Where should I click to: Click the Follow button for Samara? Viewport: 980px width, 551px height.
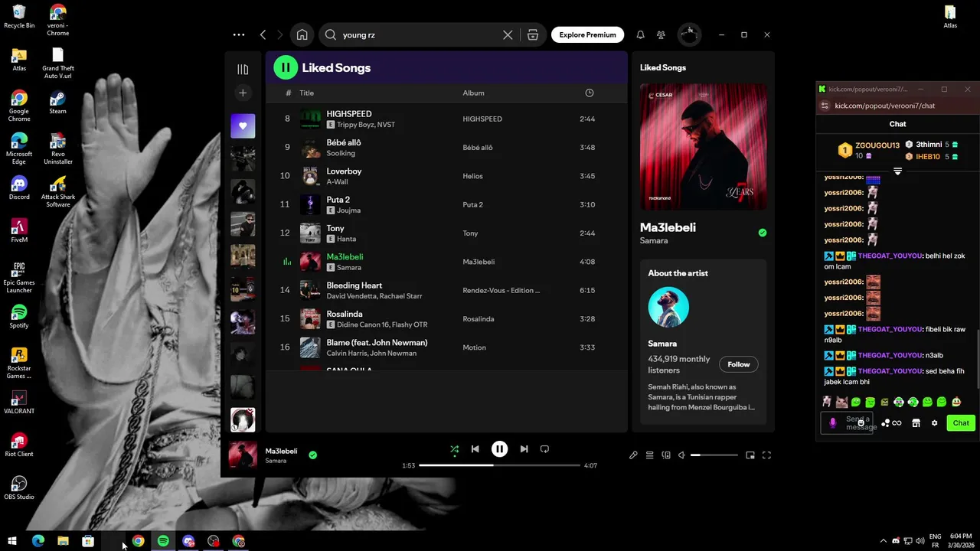[739, 364]
